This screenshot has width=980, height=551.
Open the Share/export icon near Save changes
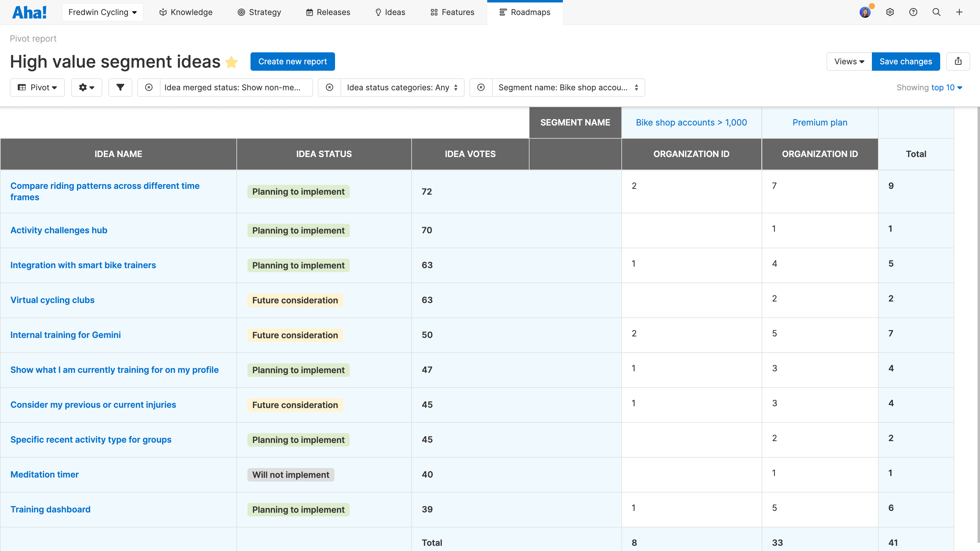coord(958,61)
